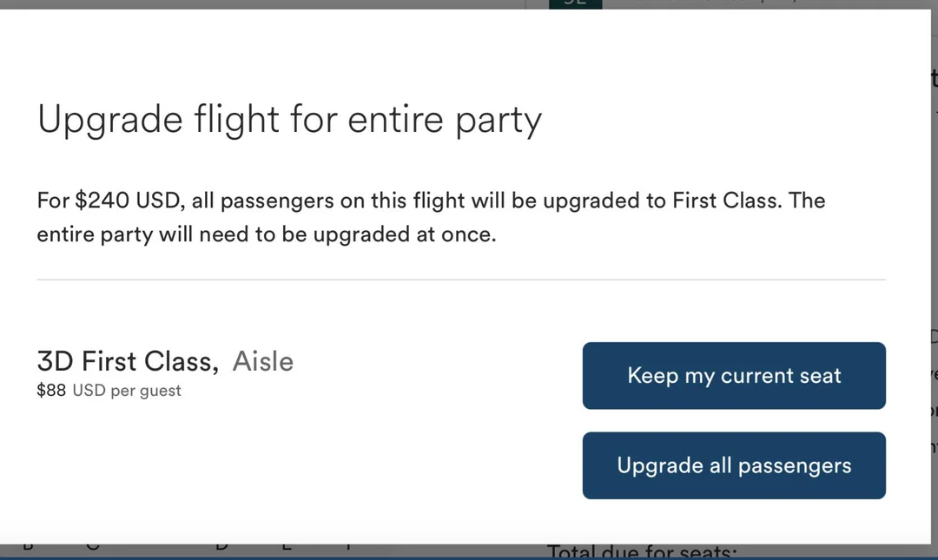Select the 3D First Class seat label
The image size is (938, 560).
(127, 361)
